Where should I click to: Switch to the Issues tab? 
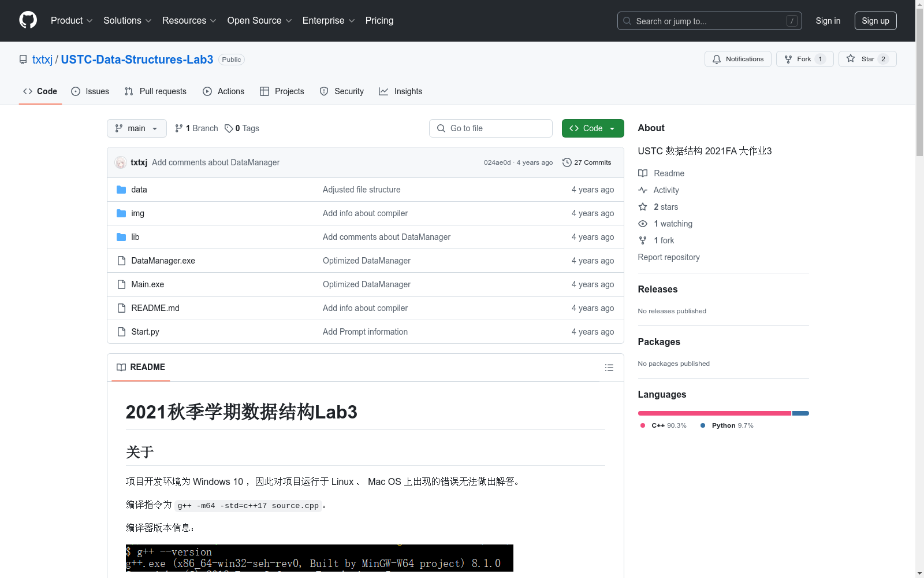(90, 91)
